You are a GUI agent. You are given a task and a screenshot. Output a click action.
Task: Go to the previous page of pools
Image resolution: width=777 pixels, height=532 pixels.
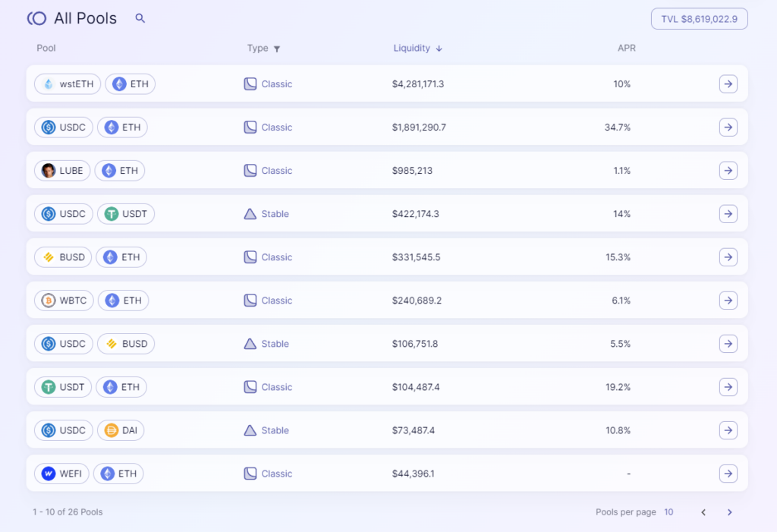[703, 512]
